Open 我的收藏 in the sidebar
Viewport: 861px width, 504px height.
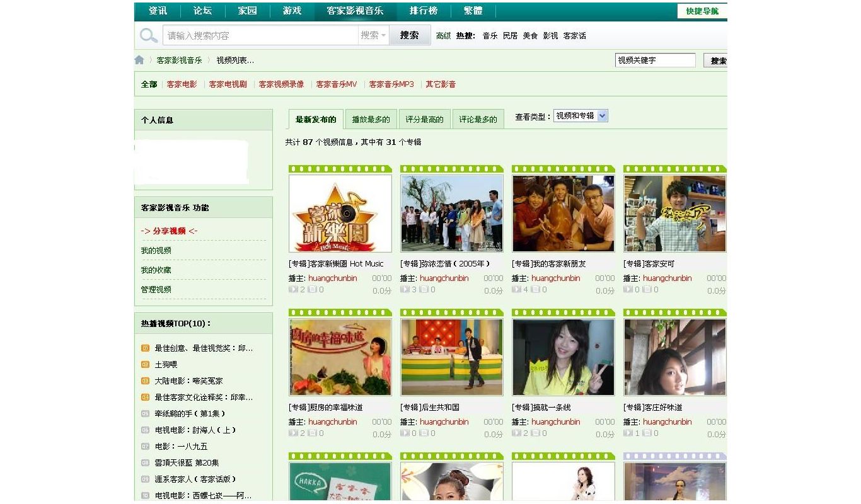pos(156,270)
